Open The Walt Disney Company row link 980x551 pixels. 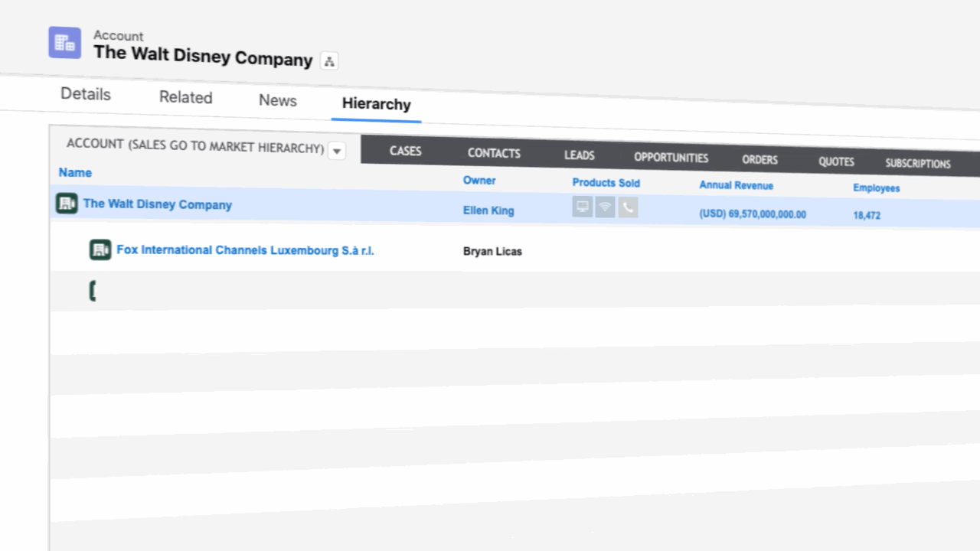pos(158,204)
